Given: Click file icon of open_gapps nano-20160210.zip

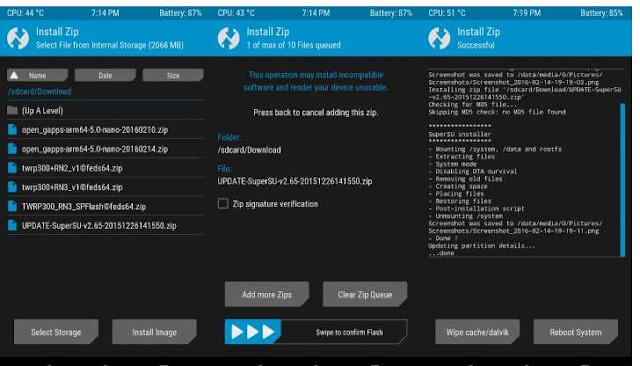Looking at the screenshot, I should pos(13,129).
